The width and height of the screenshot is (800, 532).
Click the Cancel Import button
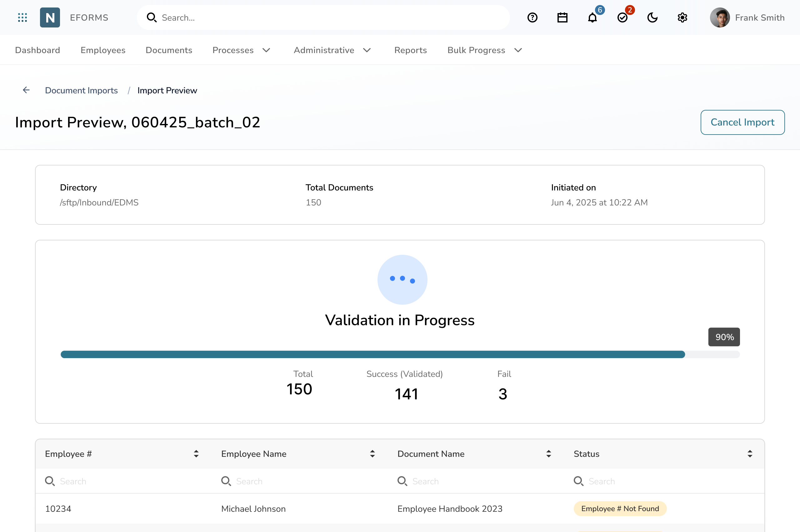[742, 122]
